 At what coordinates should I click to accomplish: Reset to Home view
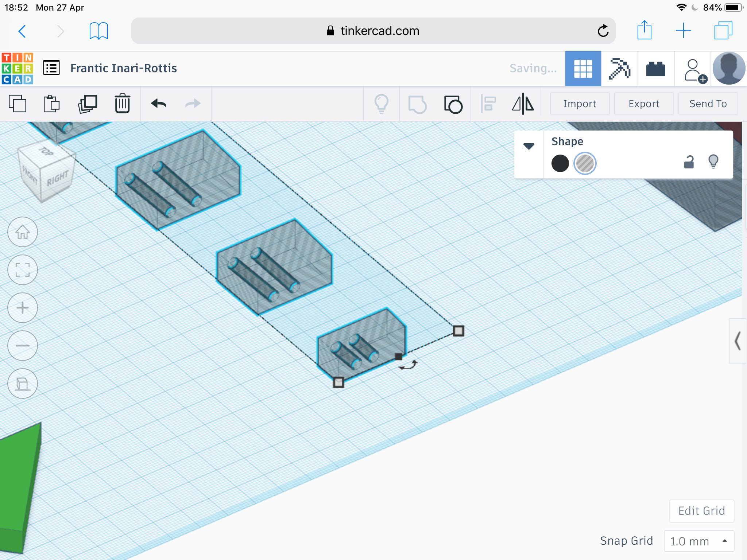23,232
